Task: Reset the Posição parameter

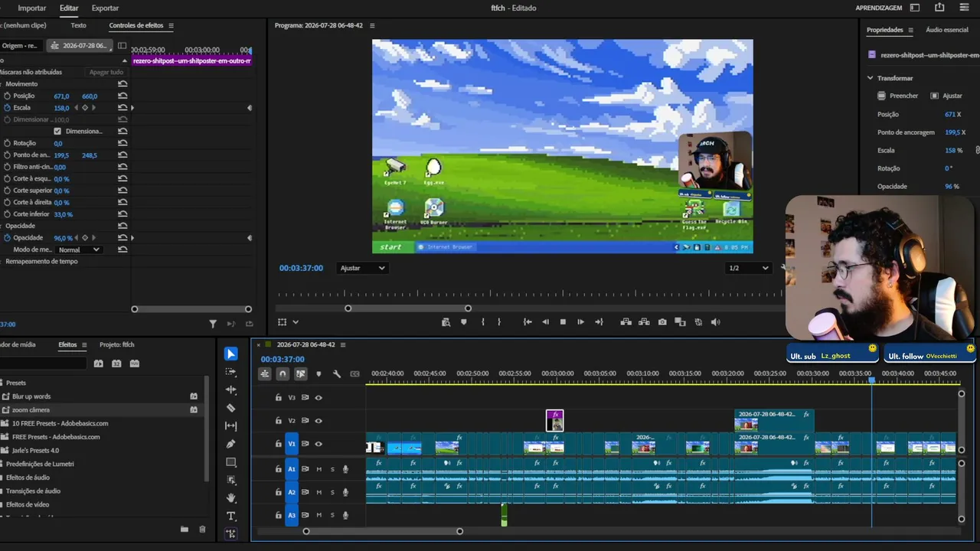Action: click(x=122, y=96)
